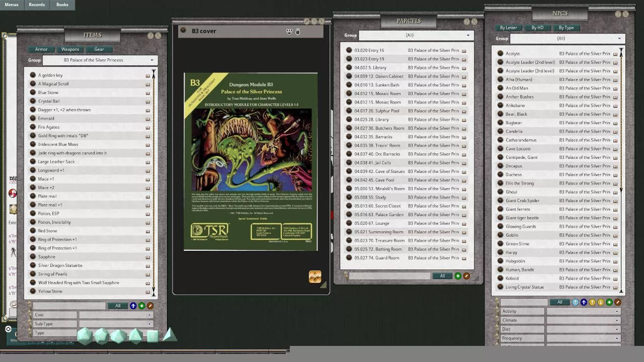The width and height of the screenshot is (644, 362).
Task: Click the NPCs search filter field
Action: point(524,302)
